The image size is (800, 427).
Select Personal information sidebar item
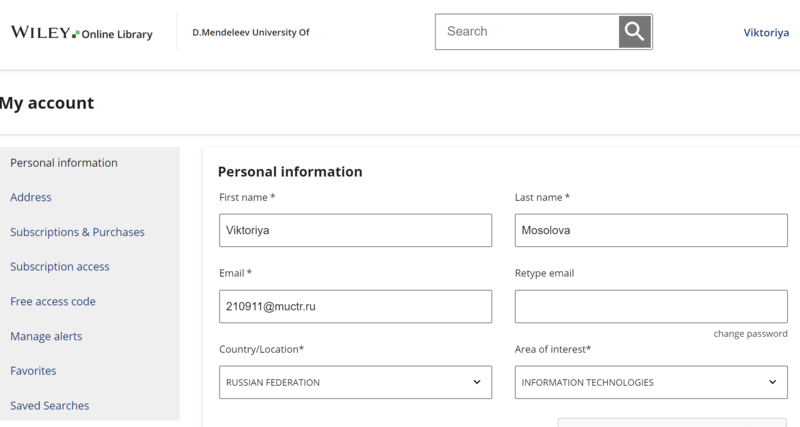point(64,163)
